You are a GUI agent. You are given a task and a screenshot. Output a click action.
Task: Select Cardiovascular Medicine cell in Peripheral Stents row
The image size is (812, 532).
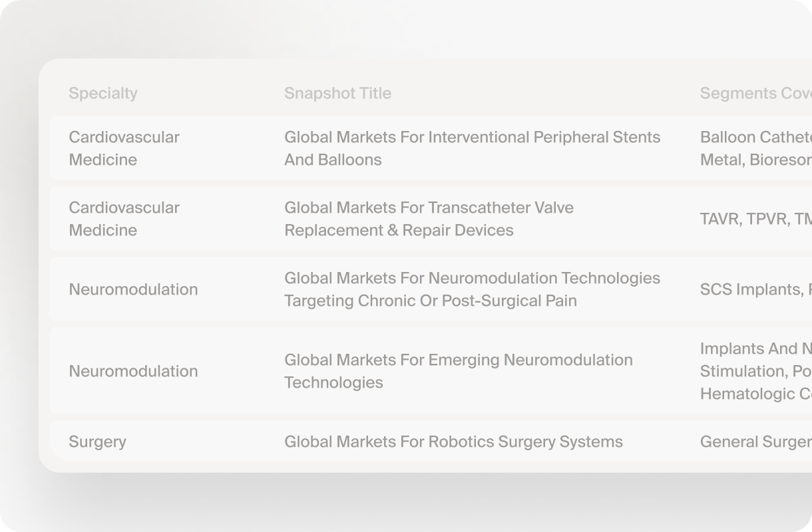[x=124, y=148]
